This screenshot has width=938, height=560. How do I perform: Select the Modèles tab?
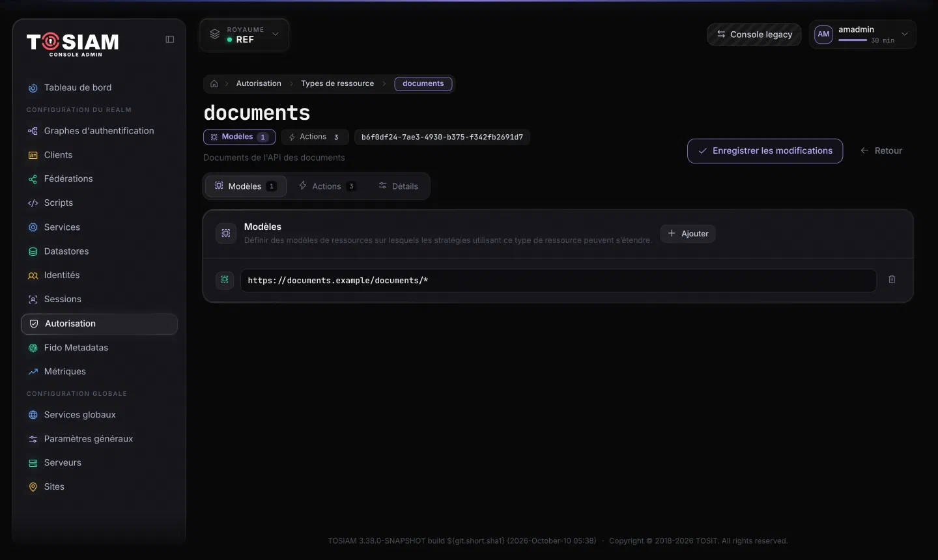tap(246, 186)
